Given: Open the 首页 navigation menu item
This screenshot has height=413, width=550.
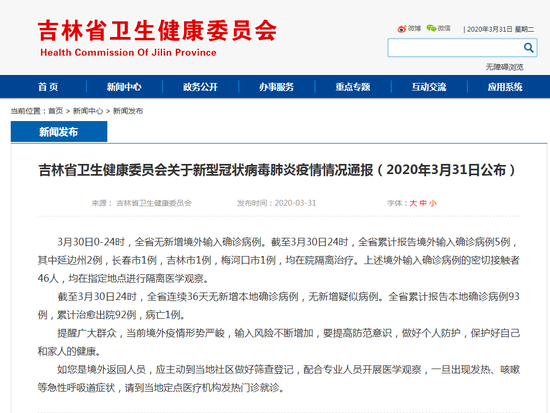Looking at the screenshot, I should [x=48, y=87].
